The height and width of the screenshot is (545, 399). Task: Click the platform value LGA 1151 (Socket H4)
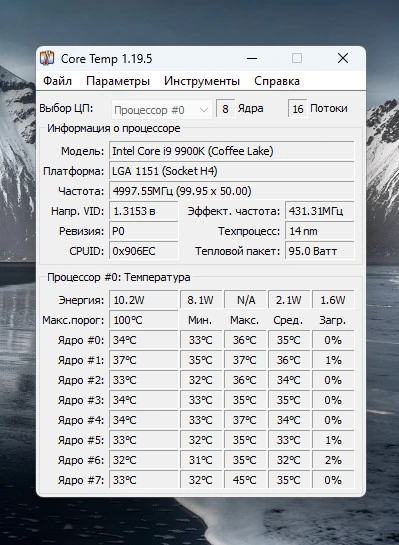click(231, 171)
